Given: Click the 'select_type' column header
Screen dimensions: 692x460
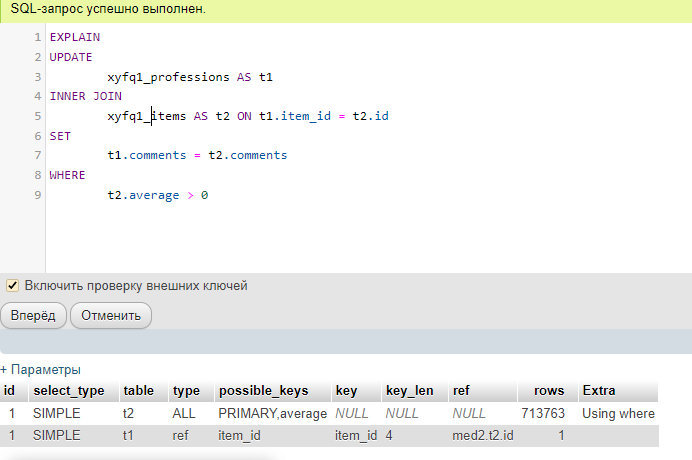Looking at the screenshot, I should point(68,390).
